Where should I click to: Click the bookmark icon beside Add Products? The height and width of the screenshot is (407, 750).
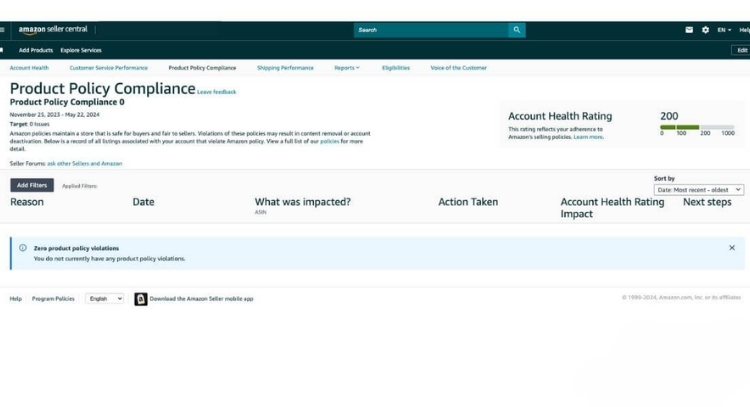pyautogui.click(x=3, y=50)
